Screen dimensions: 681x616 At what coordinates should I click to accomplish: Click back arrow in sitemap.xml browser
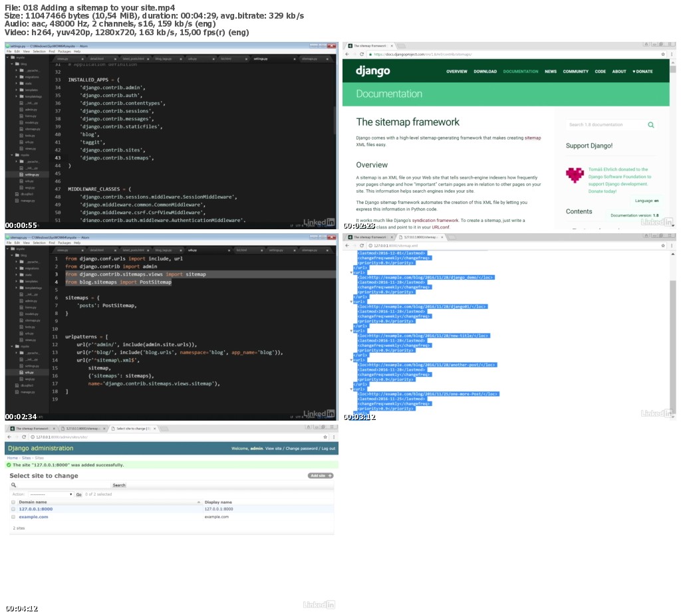coord(346,246)
